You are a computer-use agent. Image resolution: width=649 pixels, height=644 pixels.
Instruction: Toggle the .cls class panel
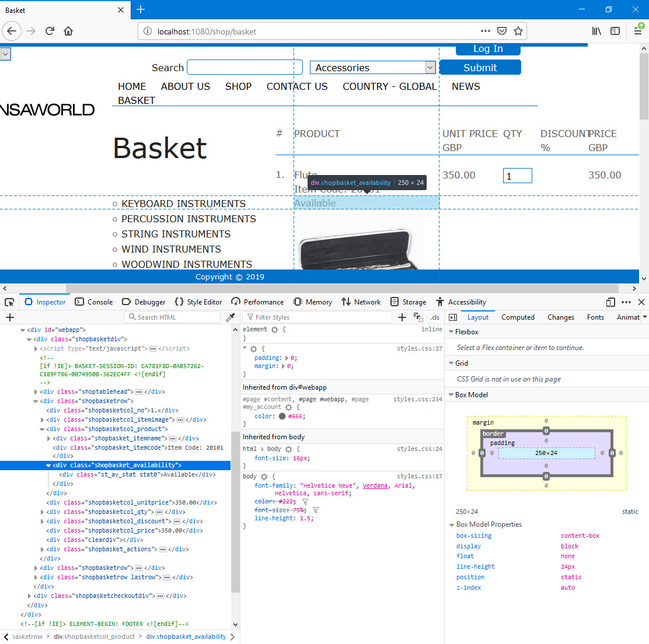coord(435,317)
